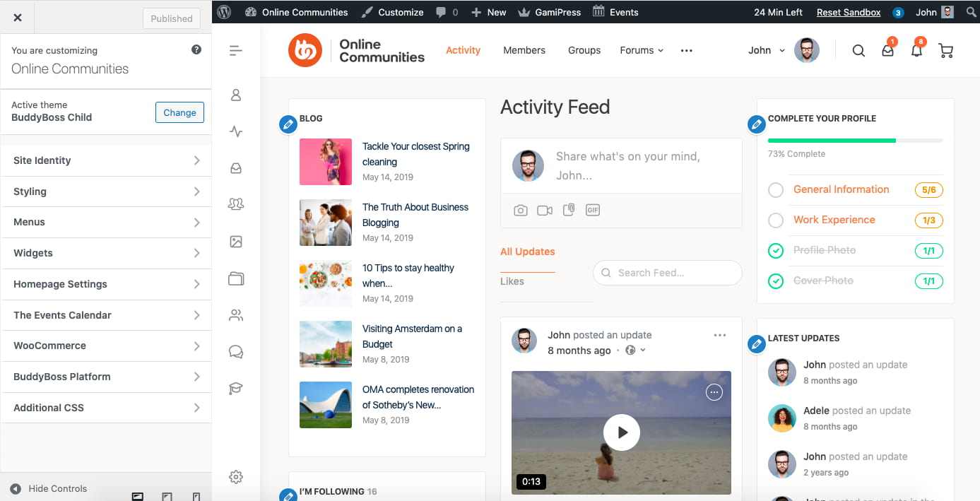Attach a video using the video camera icon

(544, 209)
